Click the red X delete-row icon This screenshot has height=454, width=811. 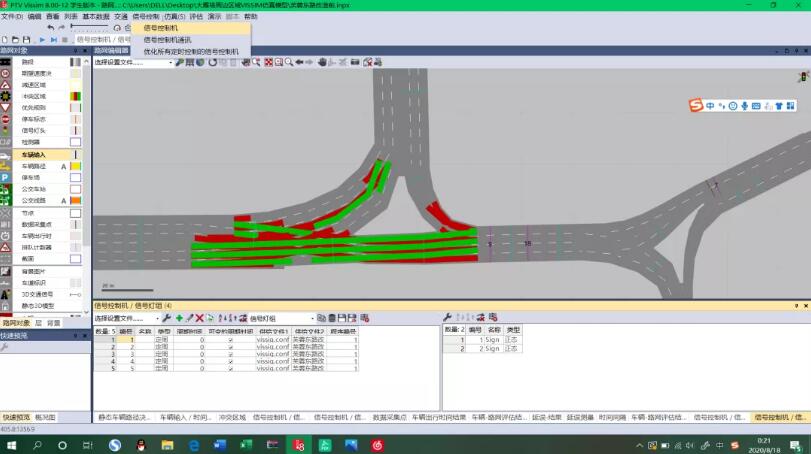coord(199,318)
